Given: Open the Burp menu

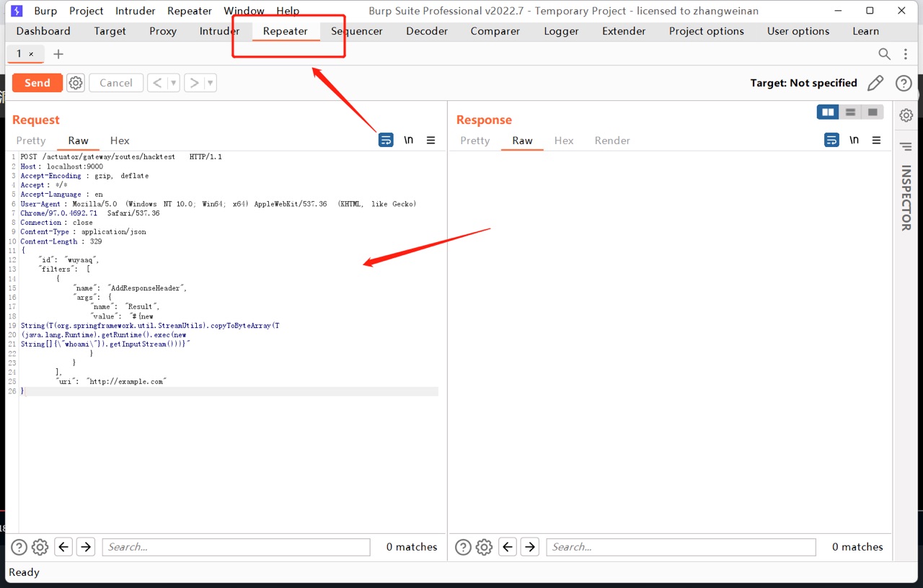Looking at the screenshot, I should pos(45,11).
